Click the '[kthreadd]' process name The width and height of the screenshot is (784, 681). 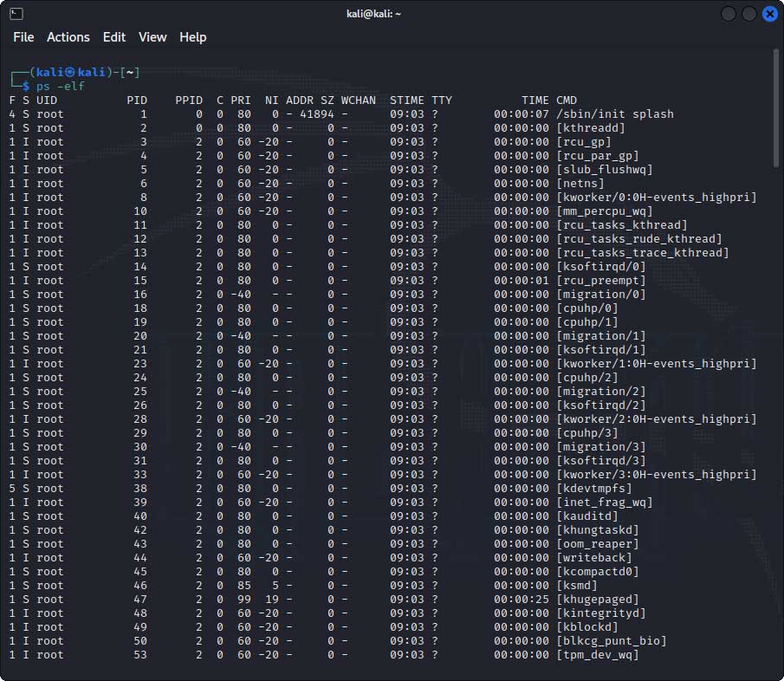tap(591, 128)
